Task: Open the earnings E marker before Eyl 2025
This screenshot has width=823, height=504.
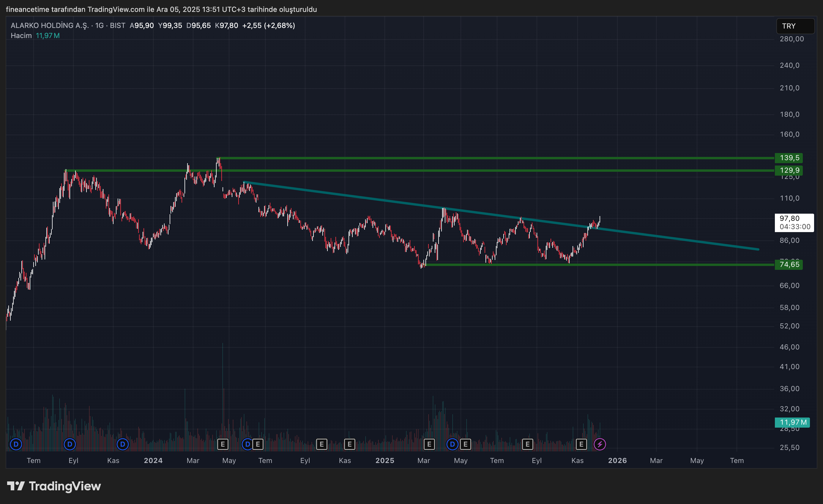Action: (x=527, y=444)
